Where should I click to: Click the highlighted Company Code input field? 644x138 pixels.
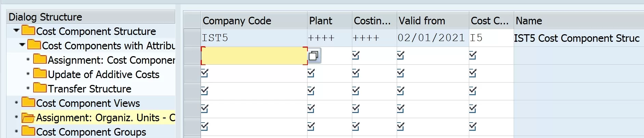click(254, 56)
